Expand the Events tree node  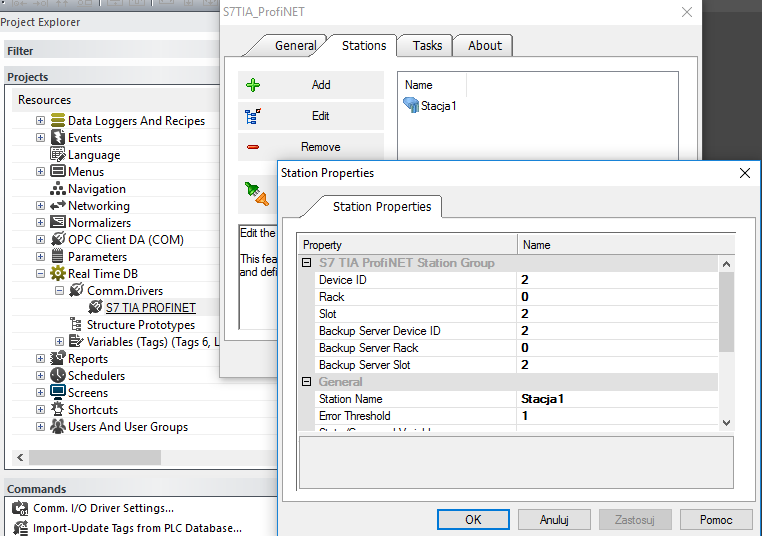coord(40,138)
